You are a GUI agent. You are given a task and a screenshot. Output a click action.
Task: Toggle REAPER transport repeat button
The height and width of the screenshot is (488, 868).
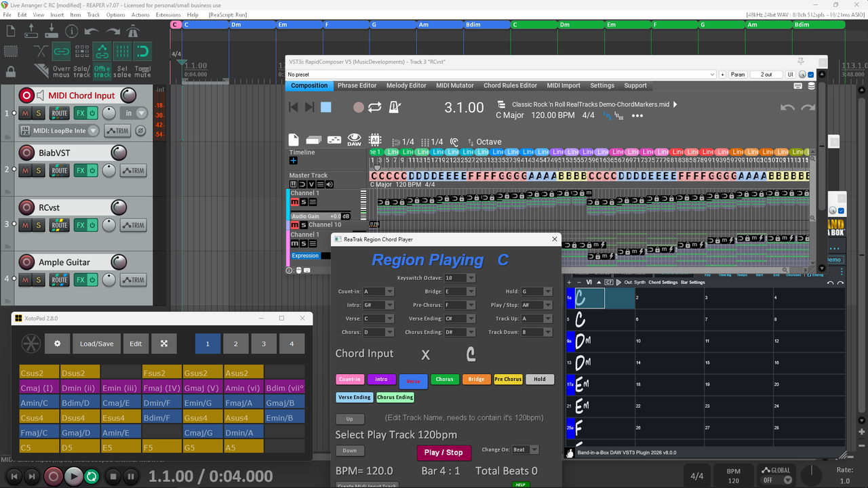coord(91,476)
